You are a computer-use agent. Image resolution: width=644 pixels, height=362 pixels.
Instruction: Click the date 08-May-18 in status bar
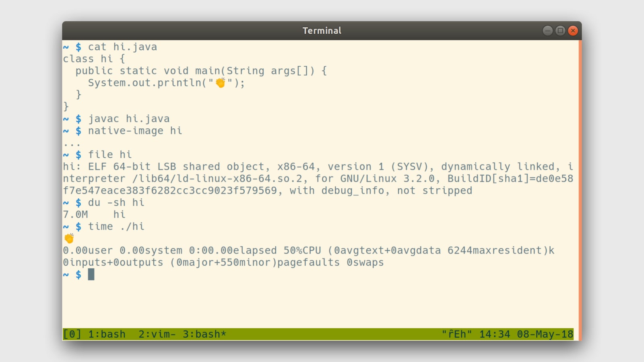545,334
